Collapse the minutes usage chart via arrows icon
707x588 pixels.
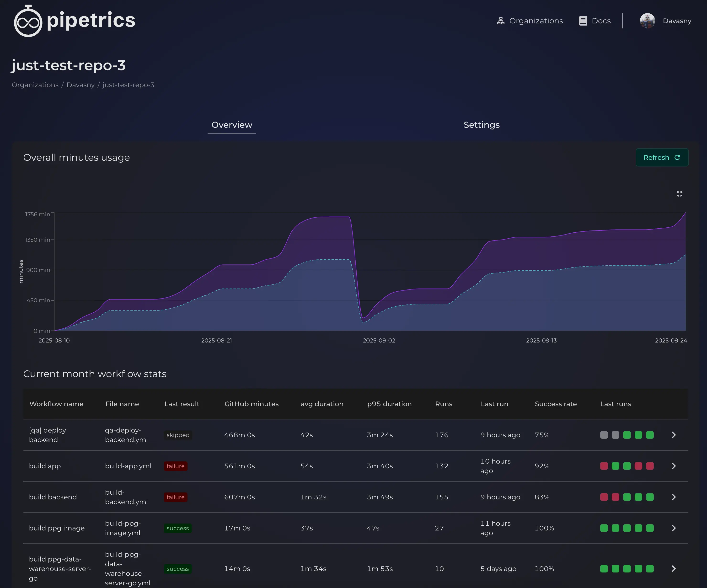point(679,193)
